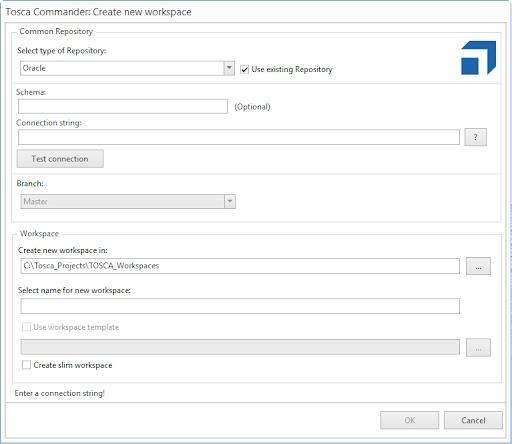Click the Create new workspace in path field
This screenshot has height=444, width=512.
(240, 266)
